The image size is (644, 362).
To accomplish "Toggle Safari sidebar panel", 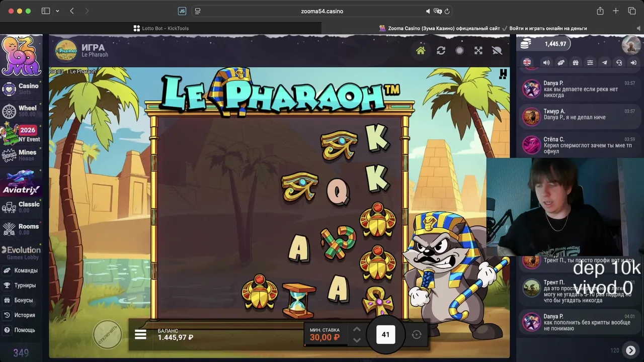I will point(46,11).
